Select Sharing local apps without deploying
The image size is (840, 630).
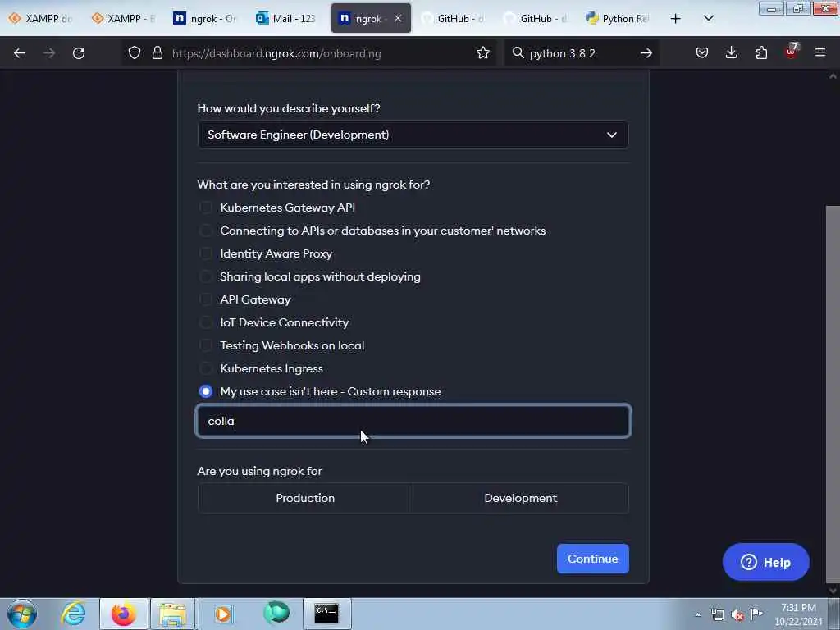point(206,276)
